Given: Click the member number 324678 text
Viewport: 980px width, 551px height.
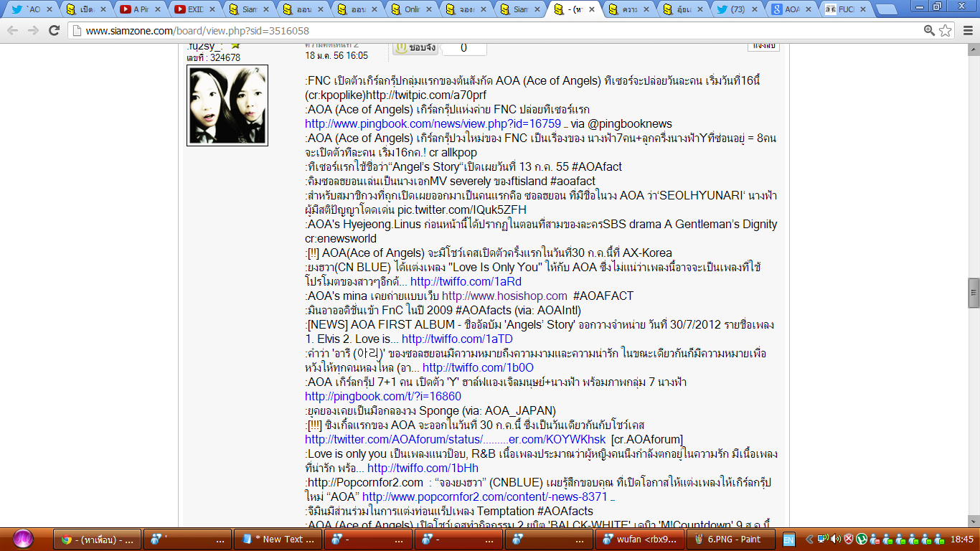Looking at the screenshot, I should (225, 57).
